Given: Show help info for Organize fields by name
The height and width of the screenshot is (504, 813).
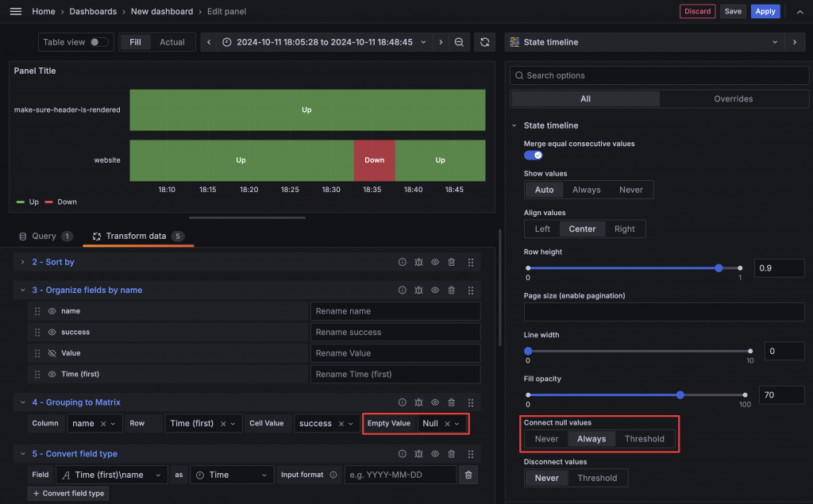Looking at the screenshot, I should click(x=403, y=290).
